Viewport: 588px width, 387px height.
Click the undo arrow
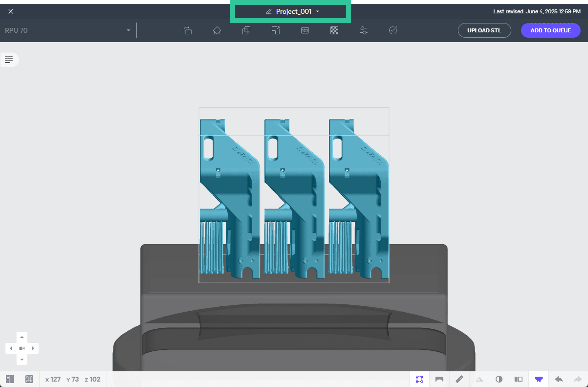click(559, 379)
